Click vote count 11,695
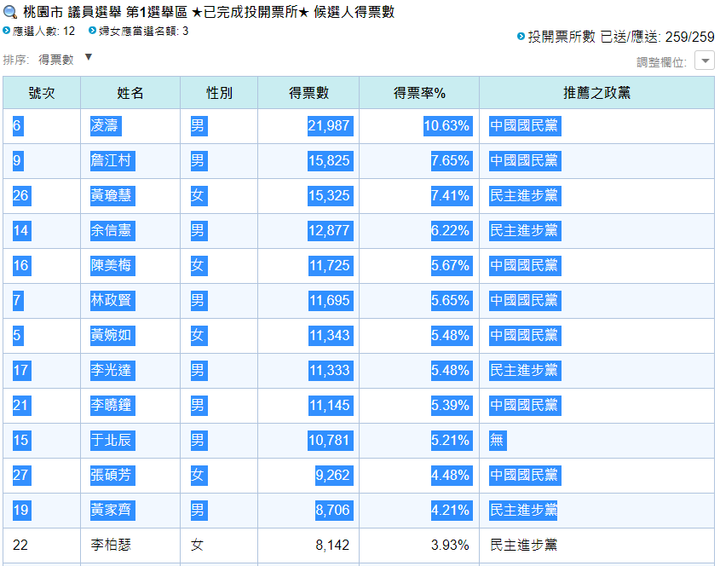This screenshot has height=566, width=720. tap(331, 300)
